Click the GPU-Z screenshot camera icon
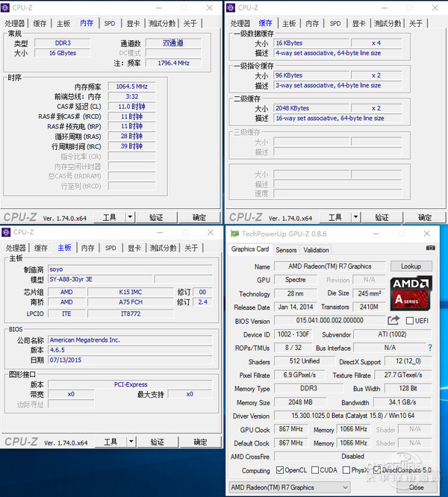The width and height of the screenshot is (448, 497). point(429,249)
